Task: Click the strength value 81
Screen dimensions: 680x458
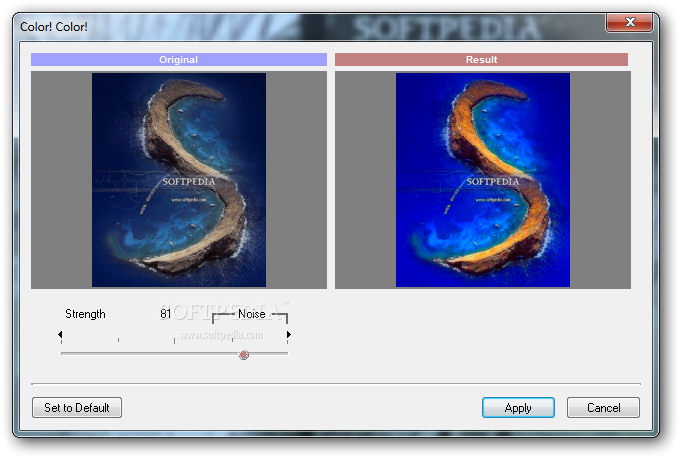Action: point(165,314)
